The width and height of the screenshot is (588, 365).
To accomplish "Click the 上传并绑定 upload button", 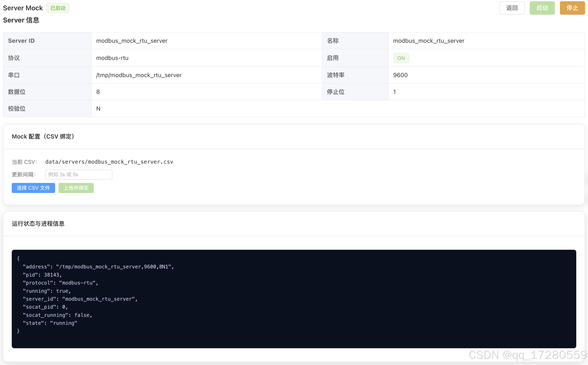I will 76,188.
